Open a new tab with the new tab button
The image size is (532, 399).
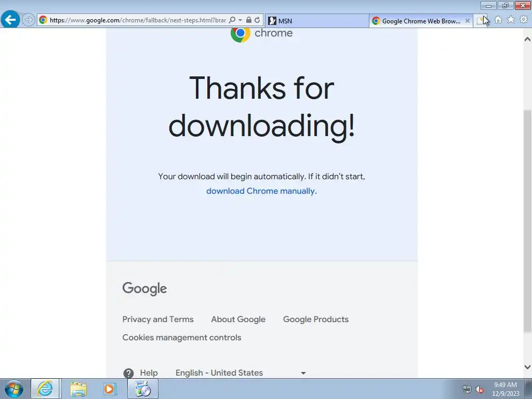(x=481, y=21)
